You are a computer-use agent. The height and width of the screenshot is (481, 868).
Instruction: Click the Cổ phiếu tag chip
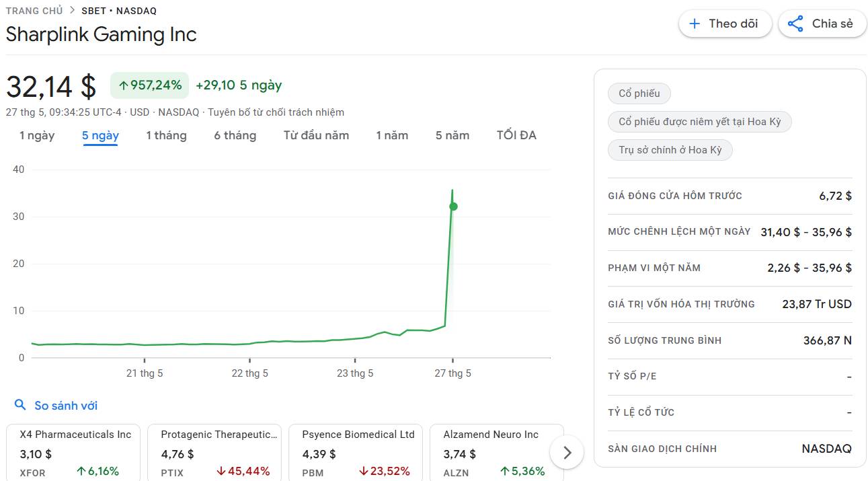[639, 94]
